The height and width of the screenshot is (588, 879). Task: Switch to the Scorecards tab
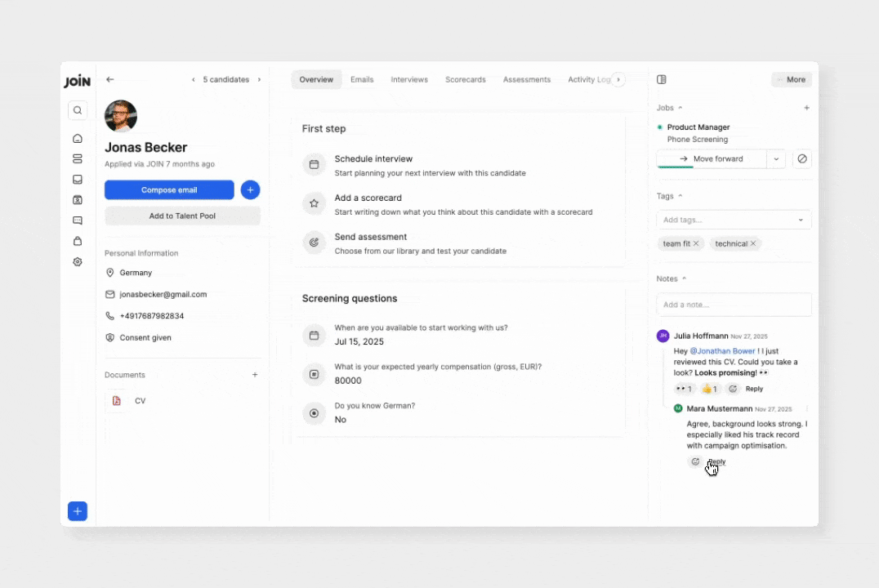(x=465, y=80)
